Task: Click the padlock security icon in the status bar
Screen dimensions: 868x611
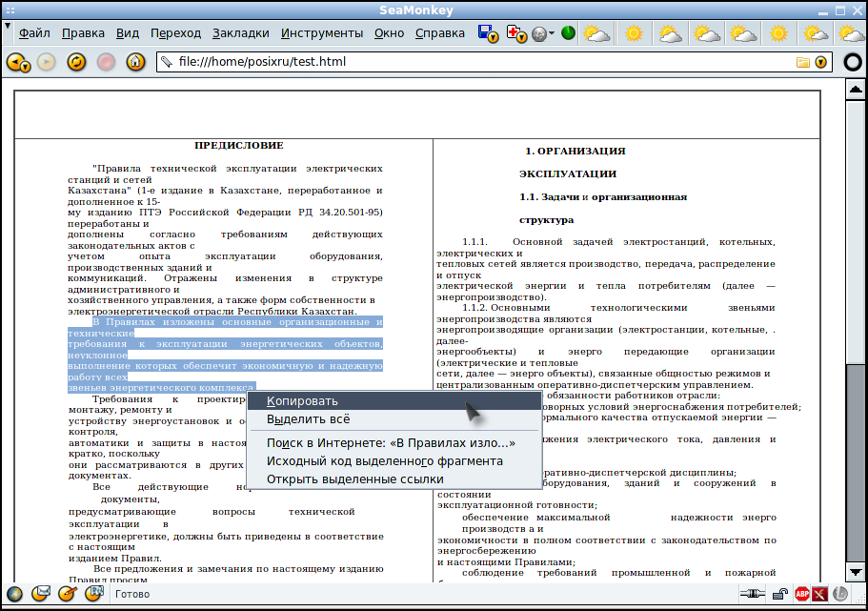Action: (x=780, y=595)
